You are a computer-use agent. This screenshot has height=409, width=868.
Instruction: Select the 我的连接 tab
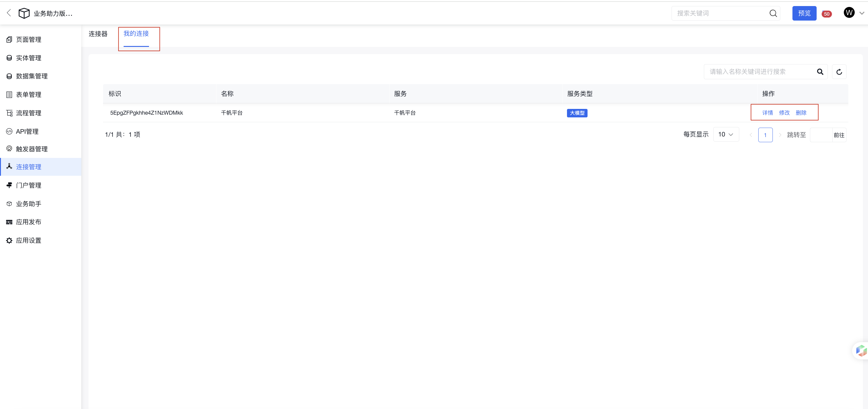[x=136, y=34]
